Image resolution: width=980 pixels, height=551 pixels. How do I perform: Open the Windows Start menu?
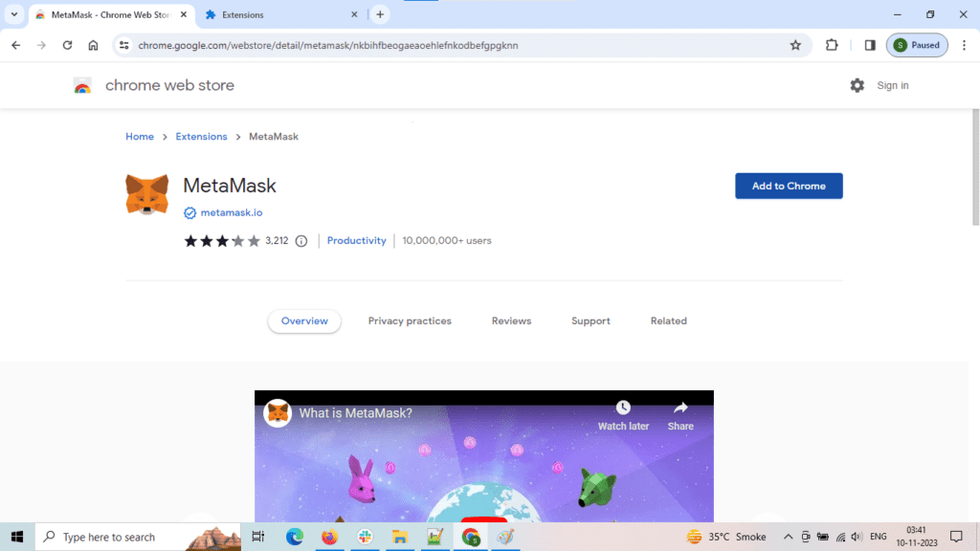pyautogui.click(x=17, y=537)
